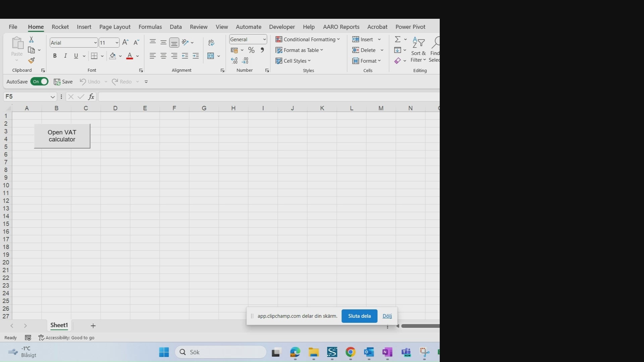Toggle the AutoSave switch off
The height and width of the screenshot is (362, 644).
click(39, 82)
